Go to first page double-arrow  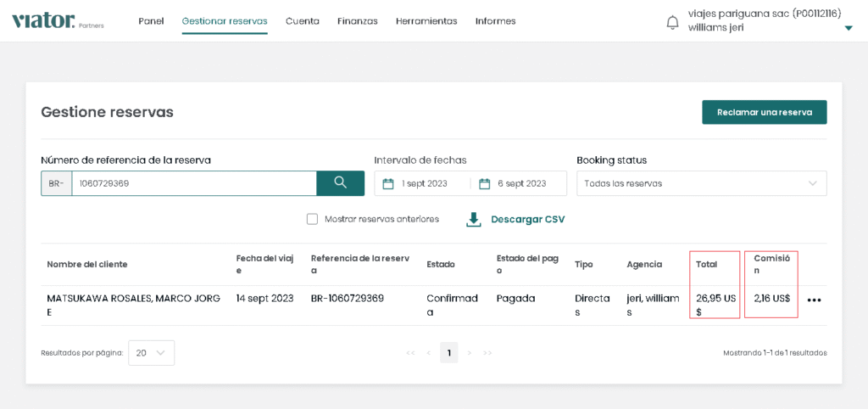tap(410, 352)
